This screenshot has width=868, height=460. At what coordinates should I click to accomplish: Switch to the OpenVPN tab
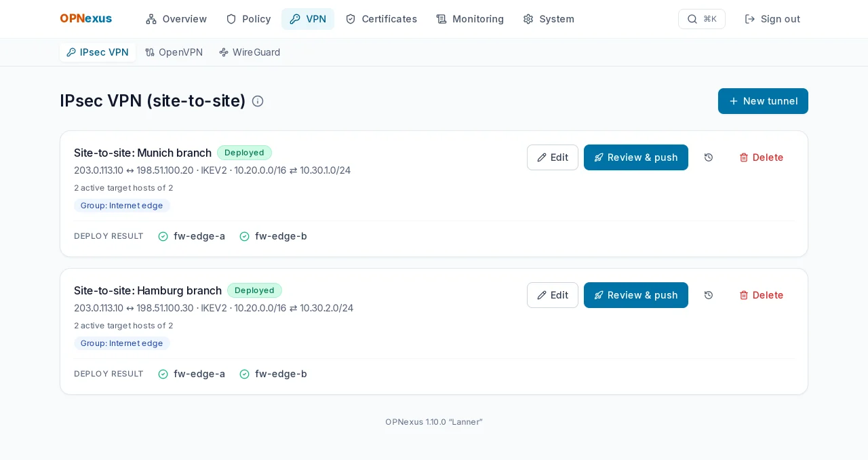[x=174, y=52]
